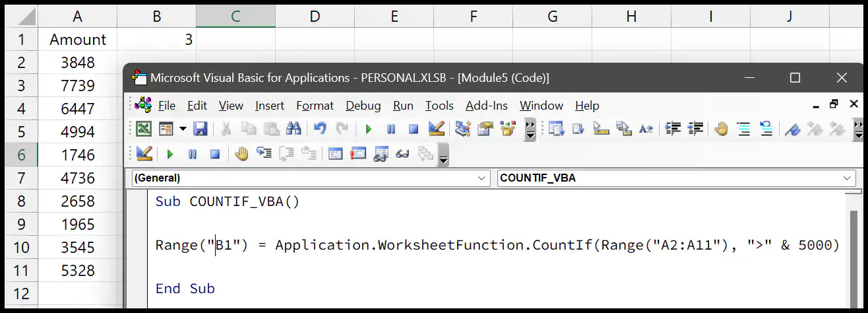The width and height of the screenshot is (868, 313).
Task: Click the Previous Bookmark icon
Action: coord(837,129)
